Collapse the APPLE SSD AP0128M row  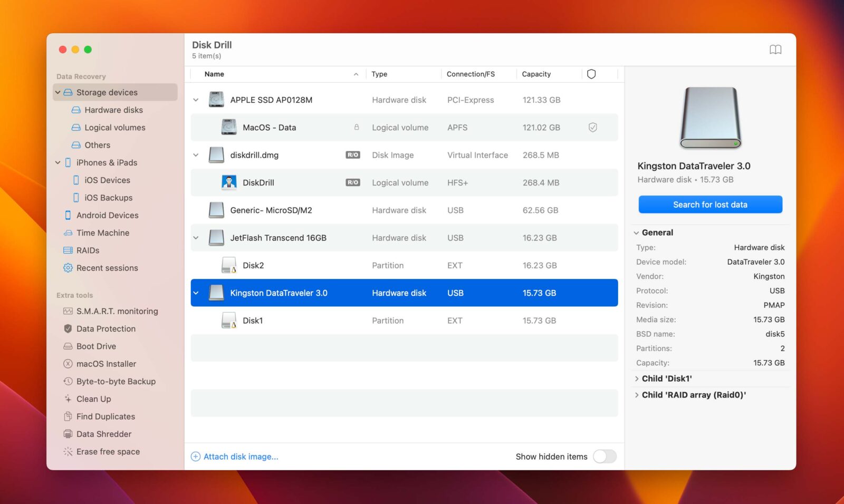196,100
